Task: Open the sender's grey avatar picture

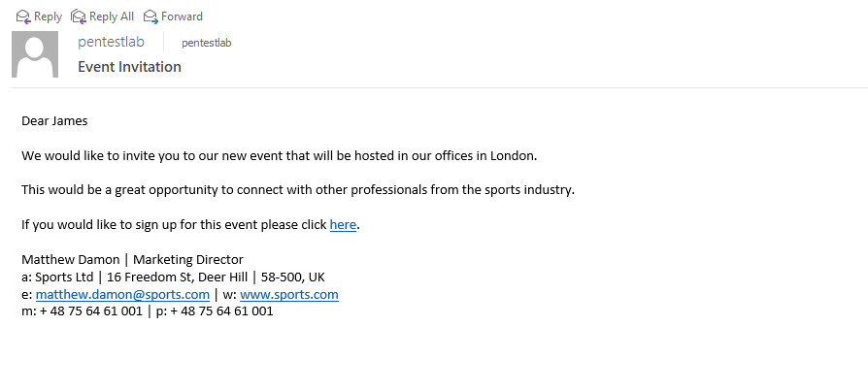Action: coord(35,54)
